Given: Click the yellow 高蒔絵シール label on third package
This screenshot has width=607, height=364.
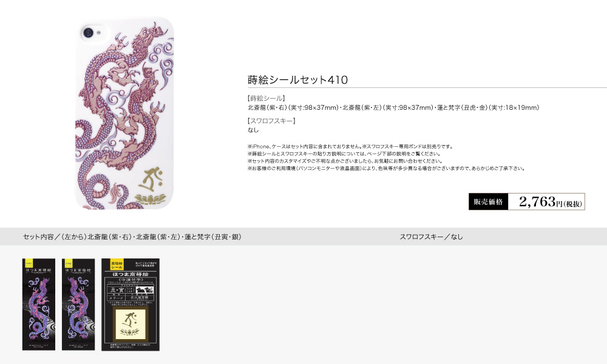Looking at the screenshot, I should click(x=117, y=265).
